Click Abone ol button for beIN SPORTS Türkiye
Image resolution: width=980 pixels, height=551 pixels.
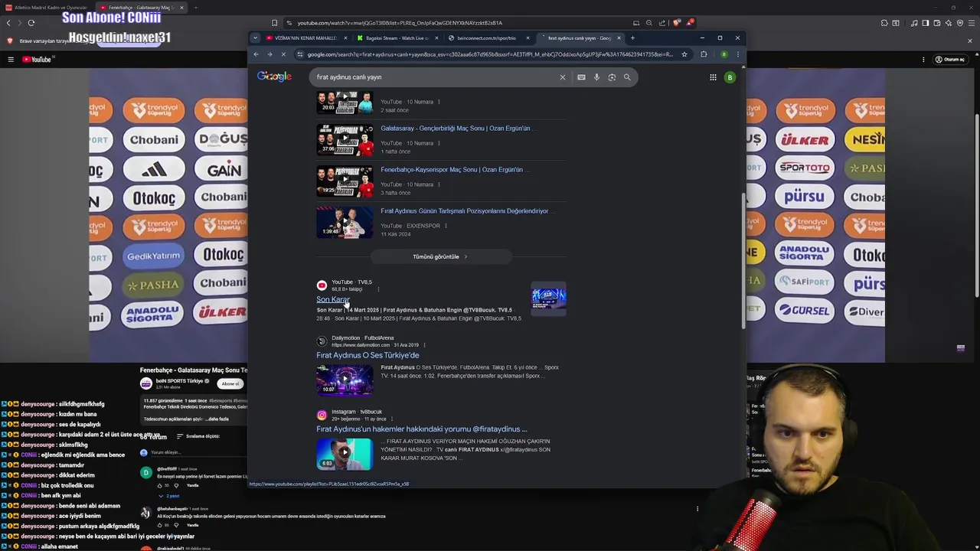pos(230,383)
